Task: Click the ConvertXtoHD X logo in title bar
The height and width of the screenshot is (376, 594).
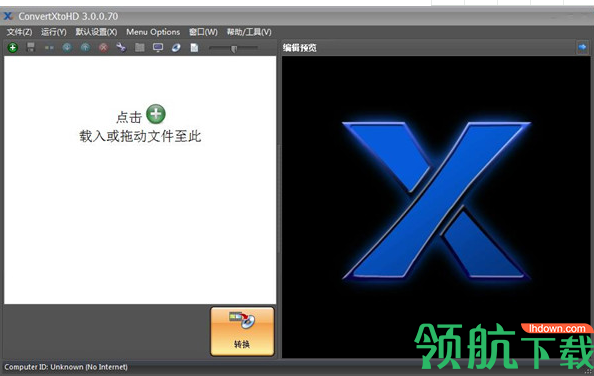Action: (x=8, y=16)
